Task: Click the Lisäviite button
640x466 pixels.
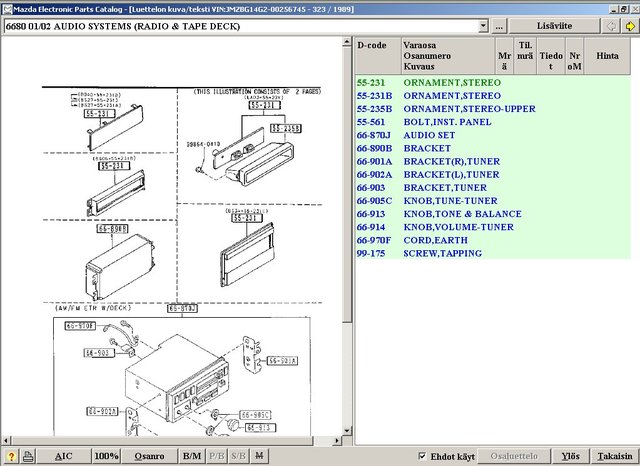Action: [x=554, y=26]
